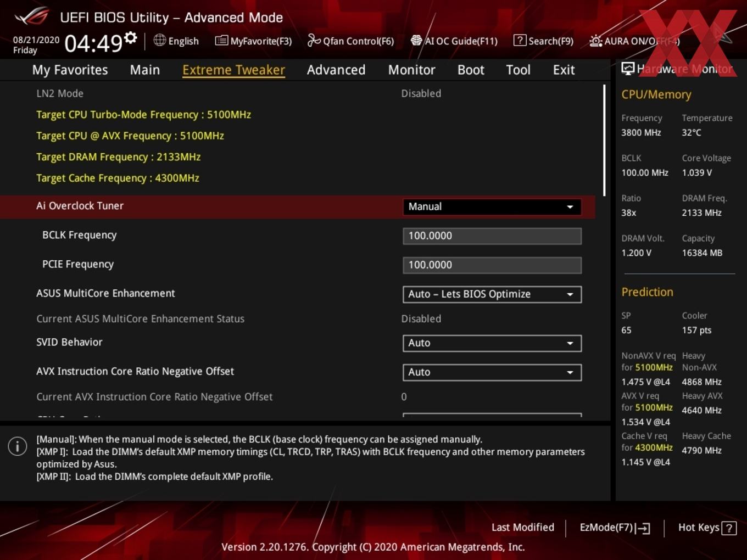Click the Qfan Control fan icon
This screenshot has height=560, width=747.
pos(314,40)
